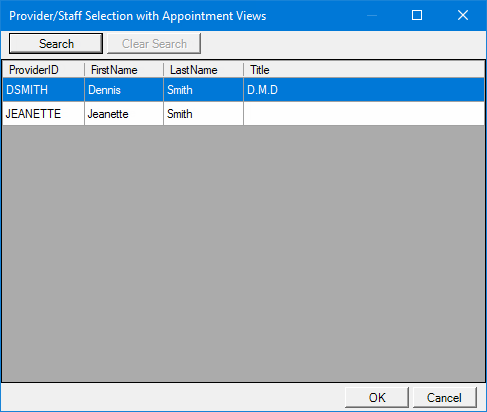The height and width of the screenshot is (412, 487).
Task: Close the Provider/Staff Selection dialog
Action: (463, 15)
